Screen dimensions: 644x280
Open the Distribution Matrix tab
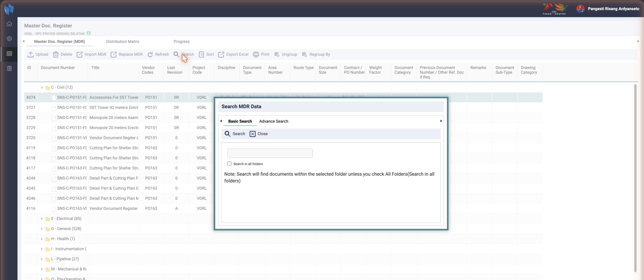(123, 41)
